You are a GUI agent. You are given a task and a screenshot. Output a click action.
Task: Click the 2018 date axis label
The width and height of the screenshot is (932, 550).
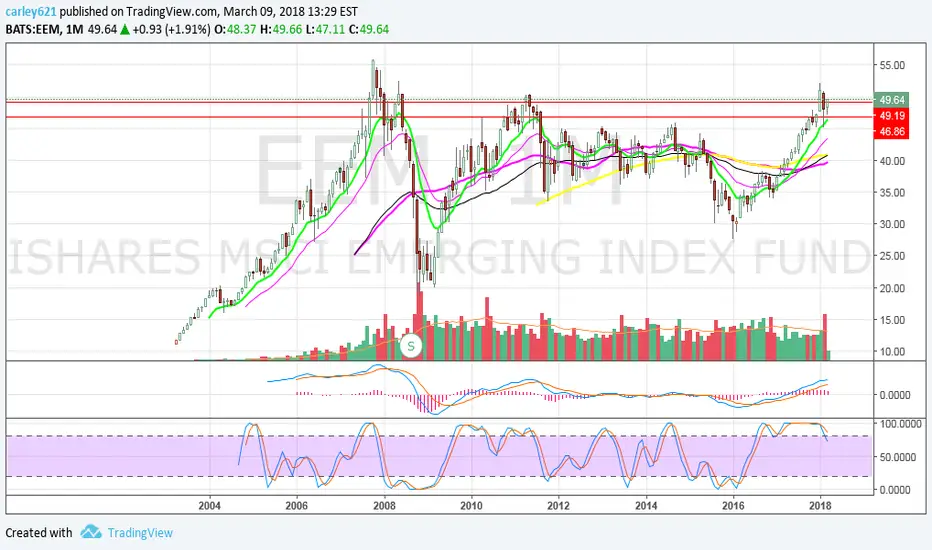pyautogui.click(x=820, y=506)
